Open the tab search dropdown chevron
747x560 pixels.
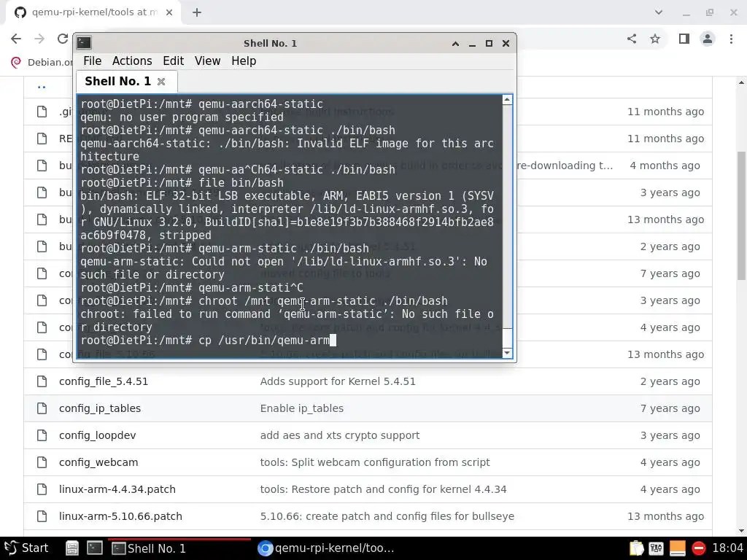659,12
